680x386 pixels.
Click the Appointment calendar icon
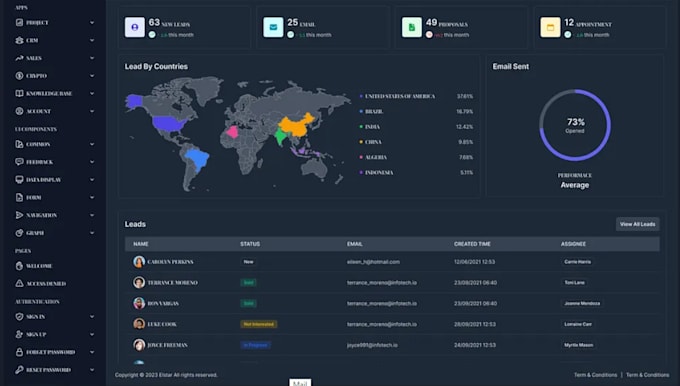click(x=550, y=27)
